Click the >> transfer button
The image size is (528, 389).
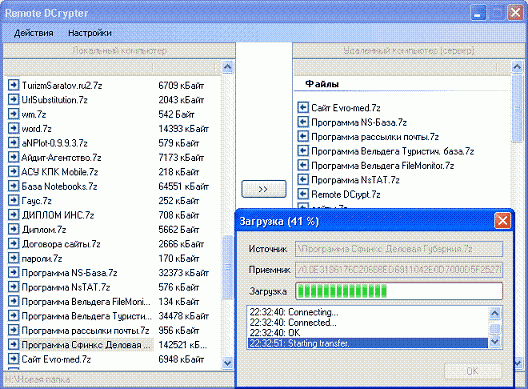tap(264, 189)
